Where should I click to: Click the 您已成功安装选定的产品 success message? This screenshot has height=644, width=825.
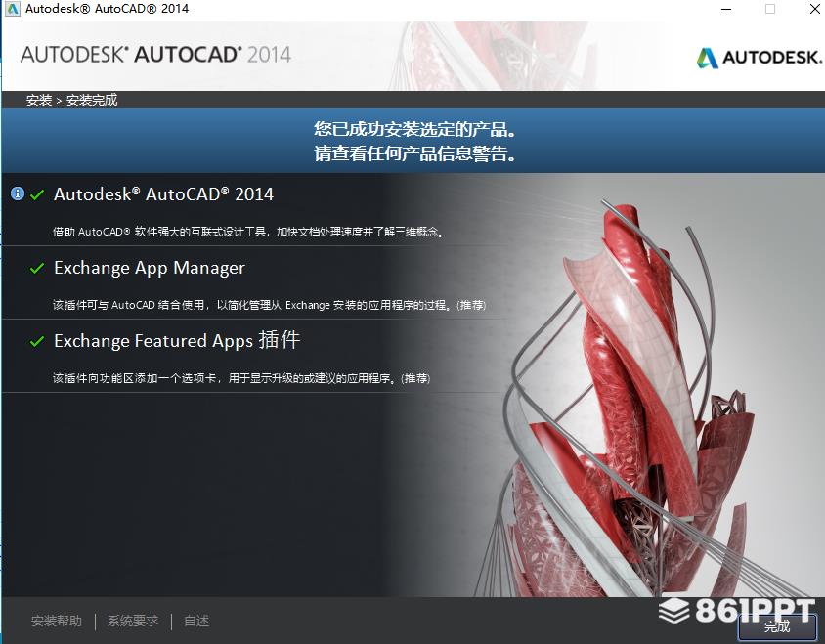(414, 129)
